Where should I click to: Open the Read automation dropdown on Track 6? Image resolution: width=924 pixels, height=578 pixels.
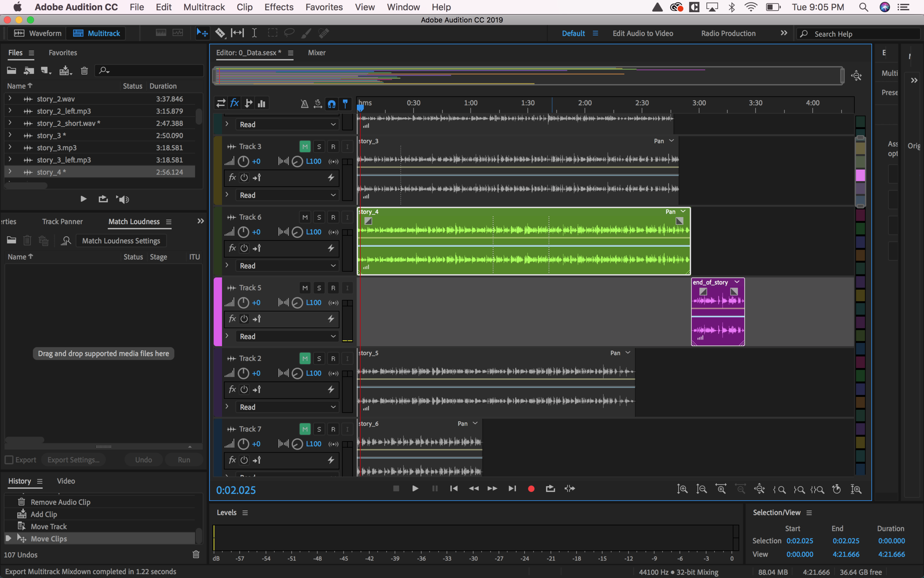(x=286, y=265)
